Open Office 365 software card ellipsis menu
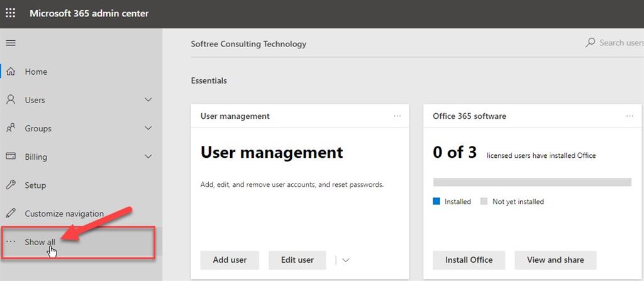This screenshot has width=644, height=281. point(630,116)
